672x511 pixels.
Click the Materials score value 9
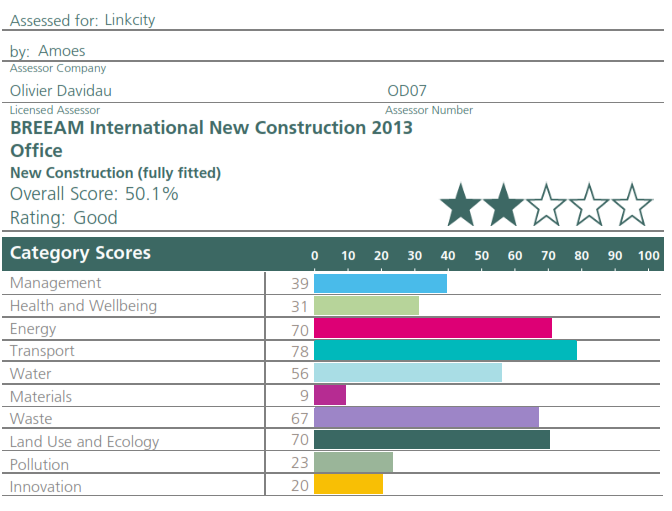pyautogui.click(x=304, y=396)
